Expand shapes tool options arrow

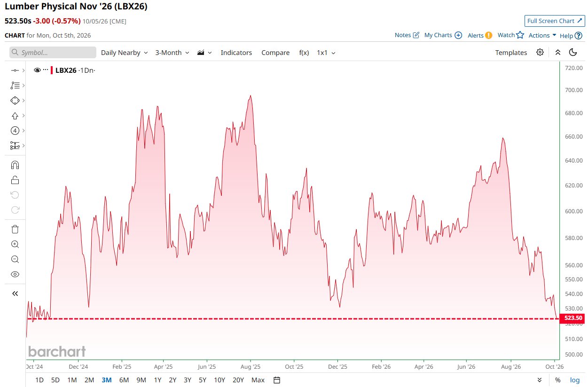pos(23,101)
